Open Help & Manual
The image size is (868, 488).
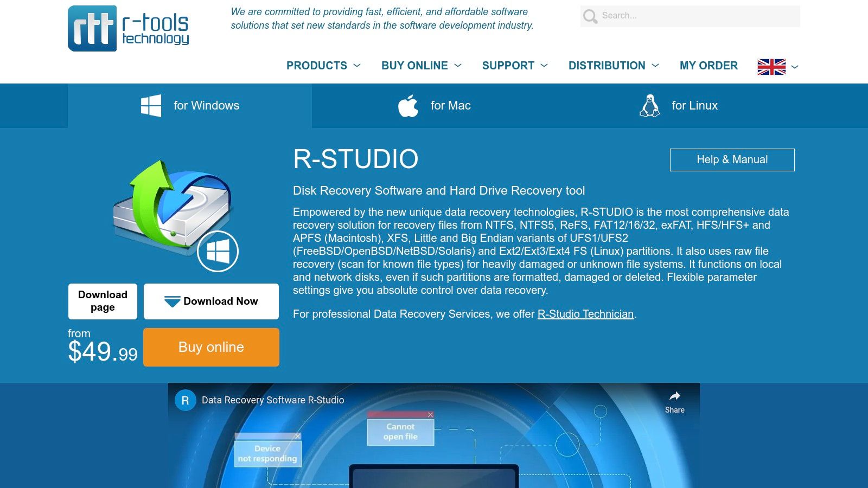732,160
